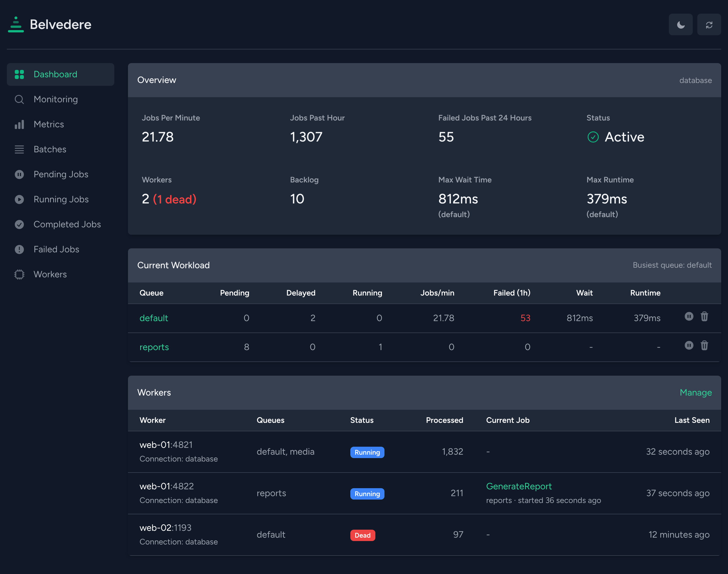Screen dimensions: 728x574
Task: Select worker web-01:4821 name
Action: coord(166,445)
